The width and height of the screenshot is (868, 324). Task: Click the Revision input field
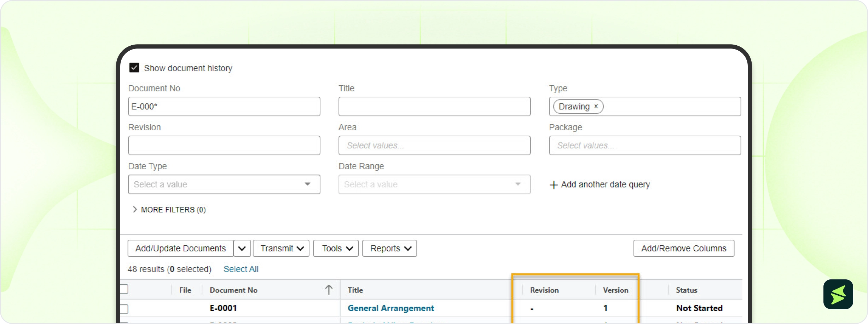224,146
